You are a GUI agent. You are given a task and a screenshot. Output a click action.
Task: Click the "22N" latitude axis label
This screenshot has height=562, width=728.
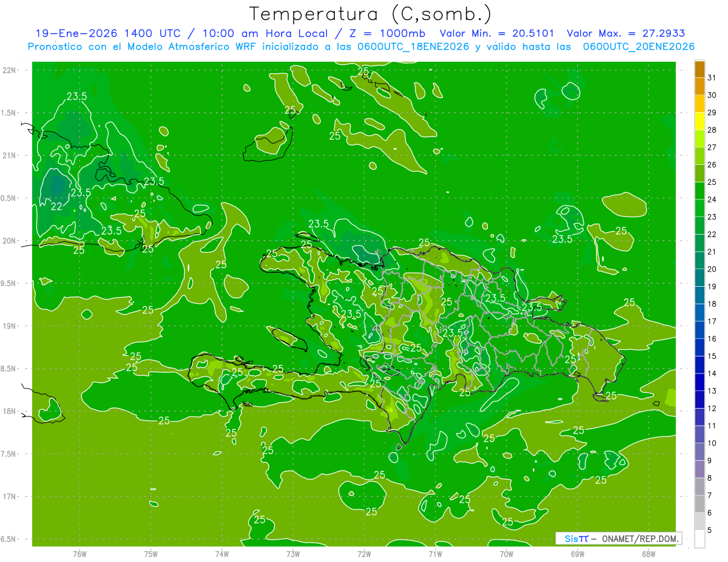point(9,70)
